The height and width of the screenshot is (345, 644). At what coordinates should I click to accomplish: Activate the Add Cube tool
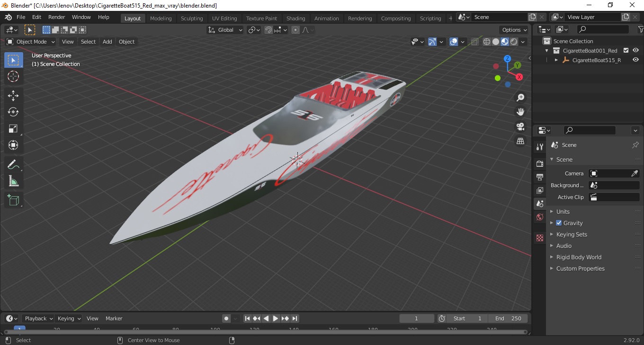[13, 200]
